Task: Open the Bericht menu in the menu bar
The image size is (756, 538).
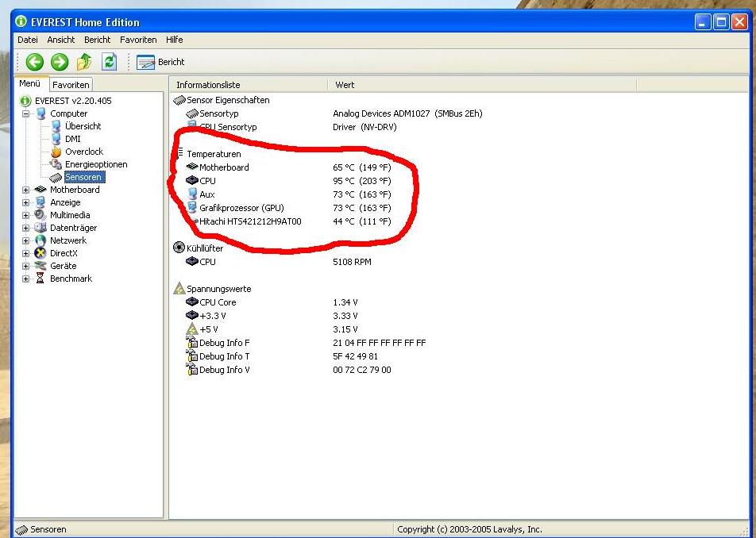Action: pos(97,40)
